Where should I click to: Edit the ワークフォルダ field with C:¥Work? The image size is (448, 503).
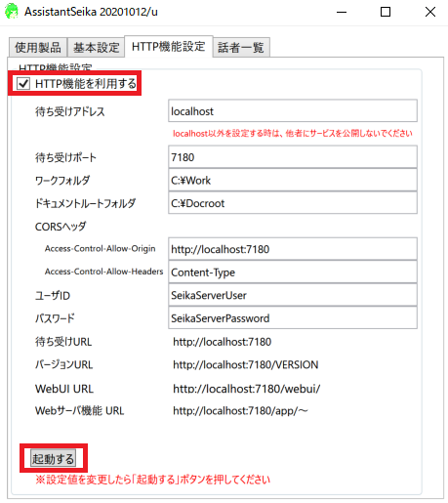click(293, 180)
